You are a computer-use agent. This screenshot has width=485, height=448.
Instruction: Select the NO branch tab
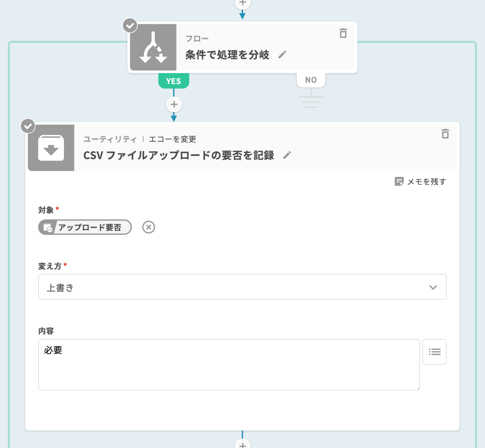[x=311, y=80]
